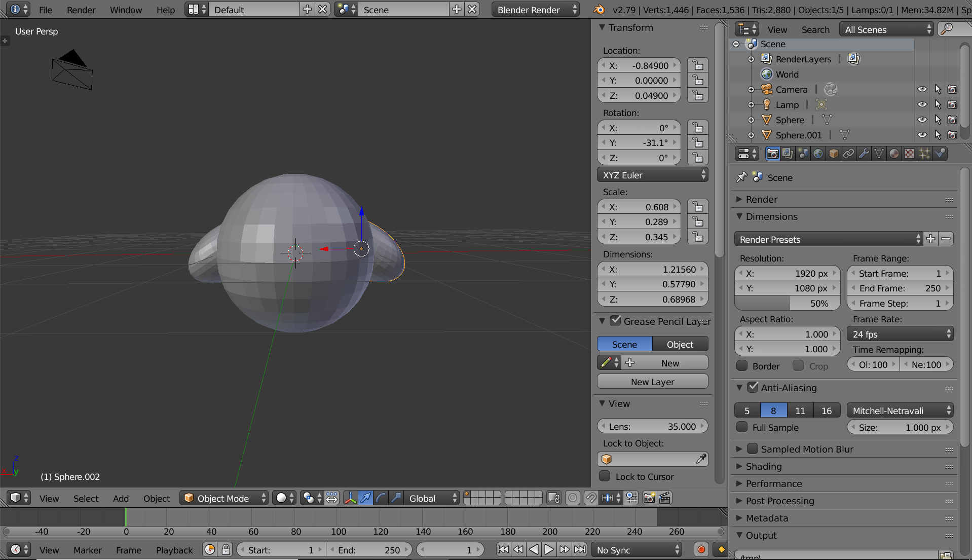
Task: Expand the Sphere item in outliner
Action: pyautogui.click(x=751, y=120)
